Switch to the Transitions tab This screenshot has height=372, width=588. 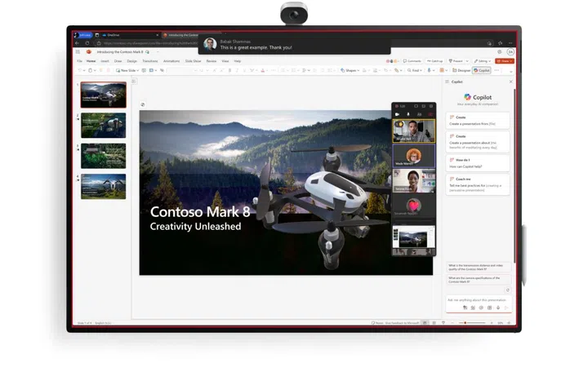(x=150, y=61)
